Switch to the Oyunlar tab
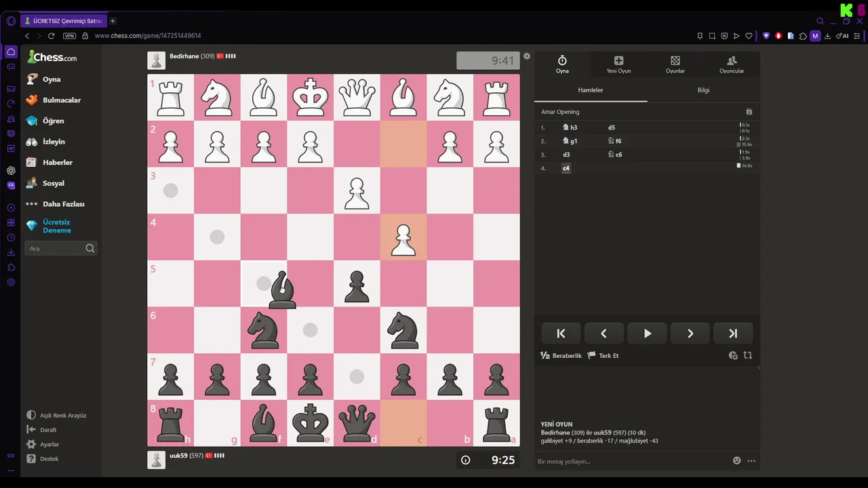 [x=675, y=65]
